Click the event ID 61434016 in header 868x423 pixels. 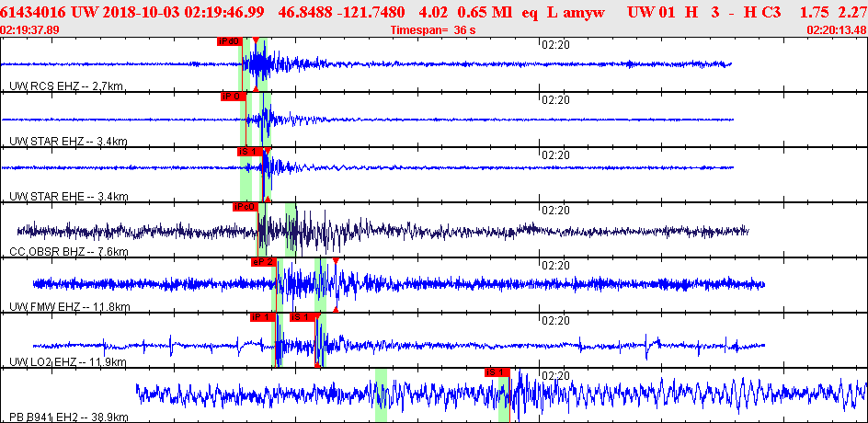click(34, 12)
